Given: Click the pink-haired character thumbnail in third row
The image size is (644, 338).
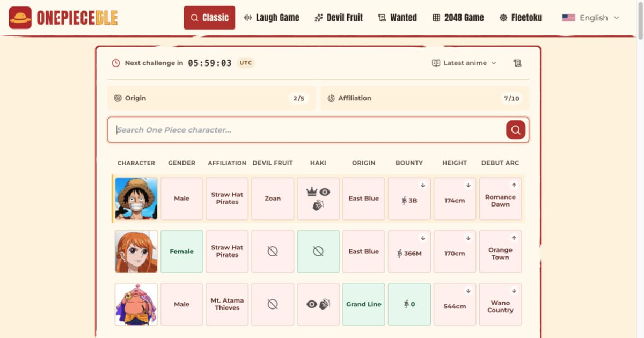Looking at the screenshot, I should [136, 304].
